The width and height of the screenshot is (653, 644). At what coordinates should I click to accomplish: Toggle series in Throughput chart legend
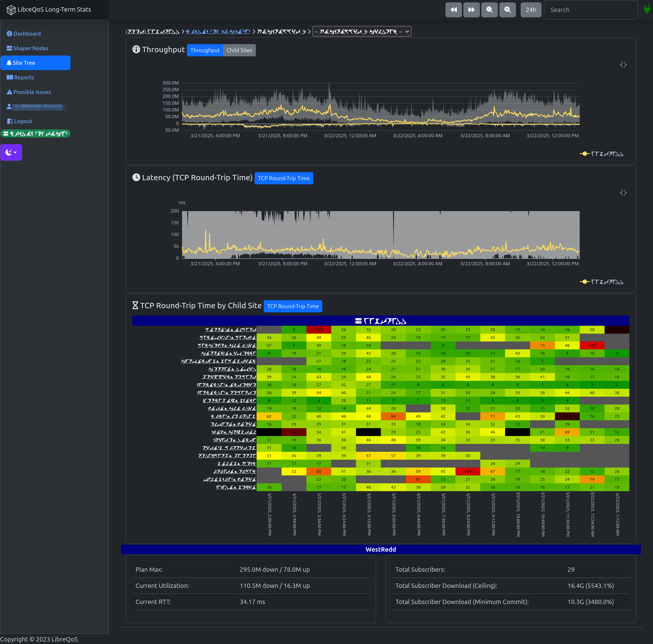(x=602, y=154)
